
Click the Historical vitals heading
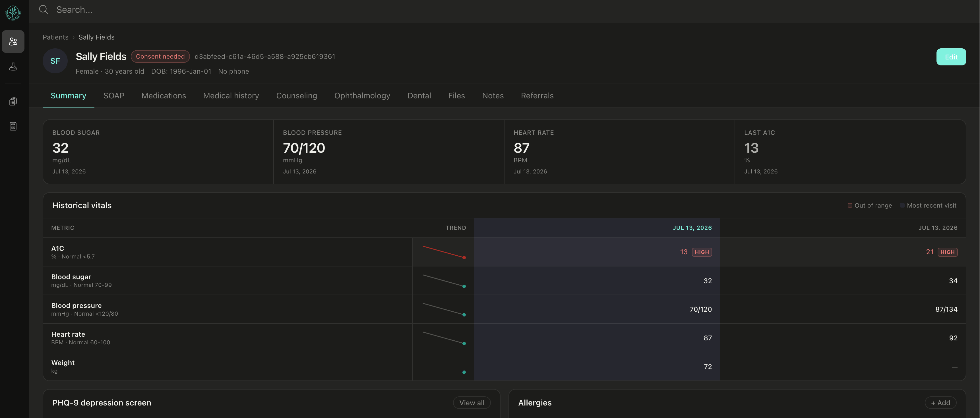pos(82,205)
